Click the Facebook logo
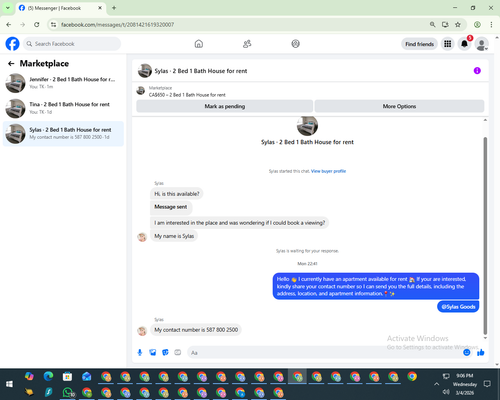Image resolution: width=500 pixels, height=400 pixels. click(x=12, y=44)
